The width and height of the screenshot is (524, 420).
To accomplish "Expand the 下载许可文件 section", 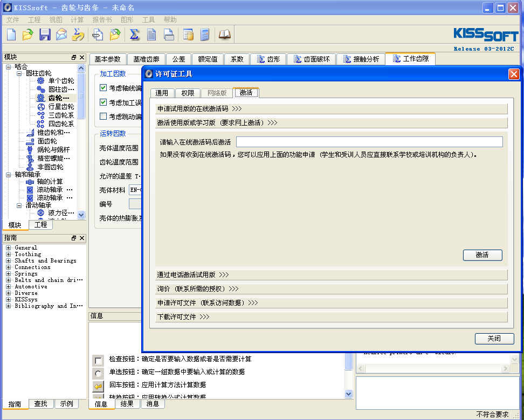I will click(x=332, y=317).
